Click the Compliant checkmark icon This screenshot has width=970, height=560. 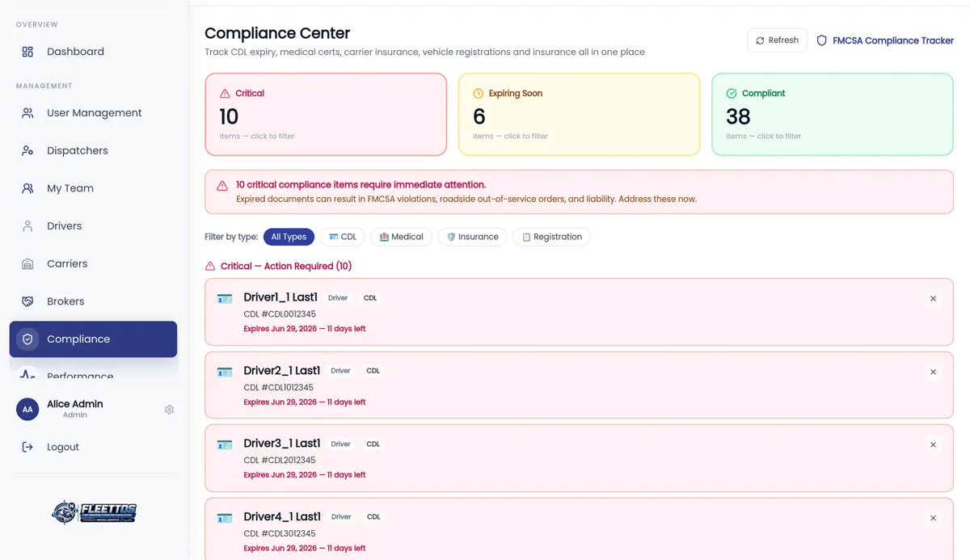coord(731,94)
